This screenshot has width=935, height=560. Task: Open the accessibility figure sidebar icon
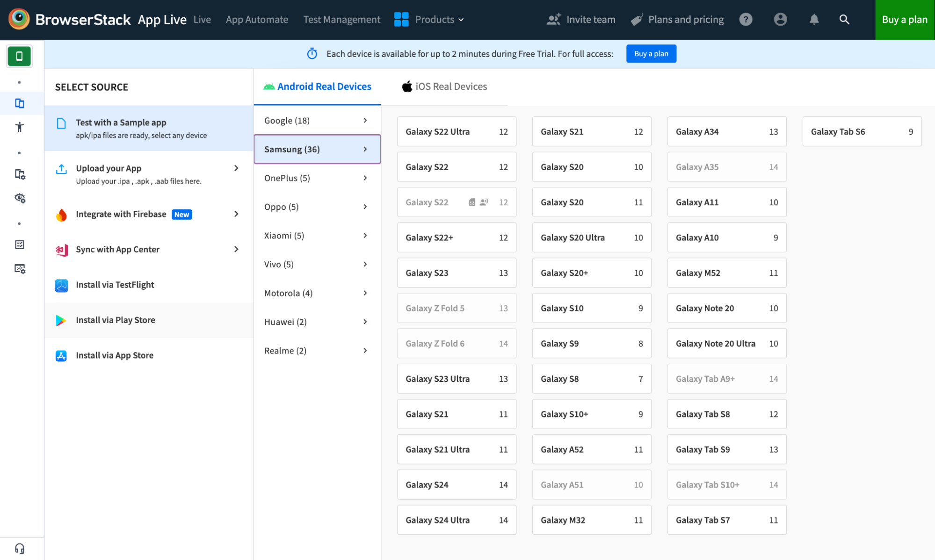pyautogui.click(x=20, y=127)
